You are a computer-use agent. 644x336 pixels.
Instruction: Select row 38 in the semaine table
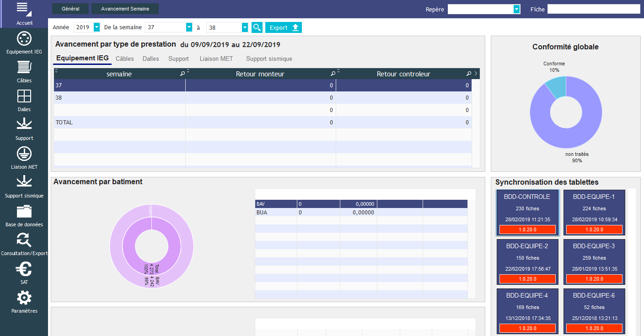119,97
